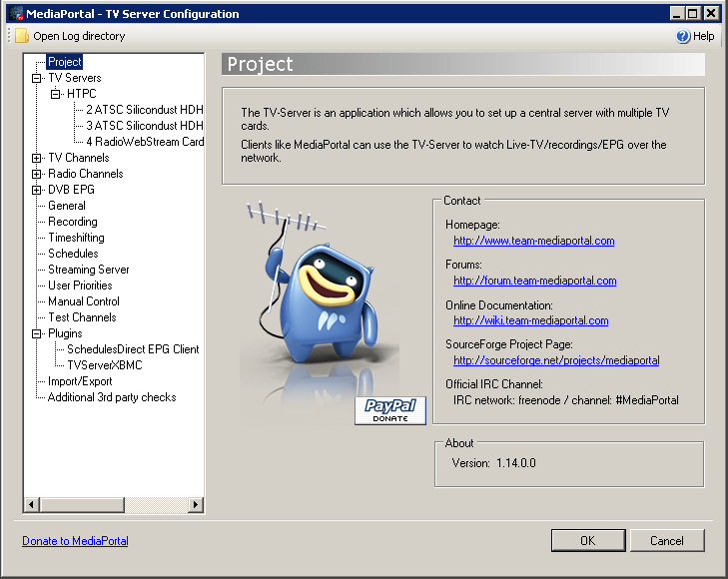Open the Recording settings page
Image resolution: width=728 pixels, height=579 pixels.
click(73, 222)
